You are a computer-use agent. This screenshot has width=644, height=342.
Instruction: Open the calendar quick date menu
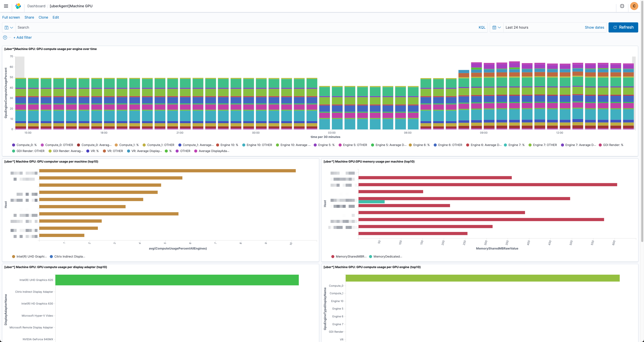pos(496,27)
